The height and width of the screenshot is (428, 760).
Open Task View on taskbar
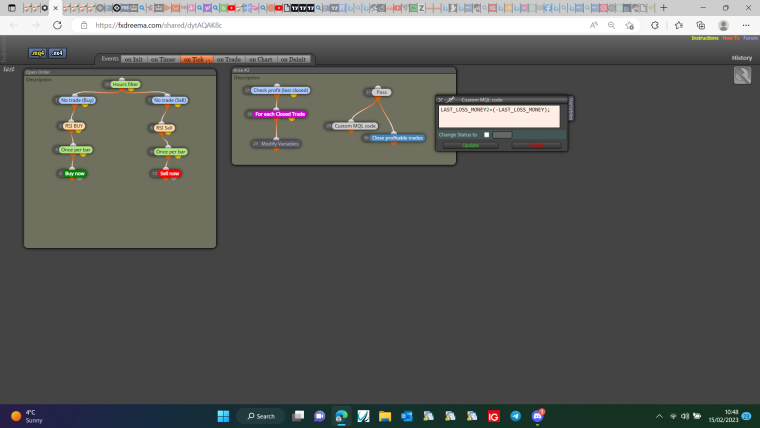pyautogui.click(x=298, y=416)
